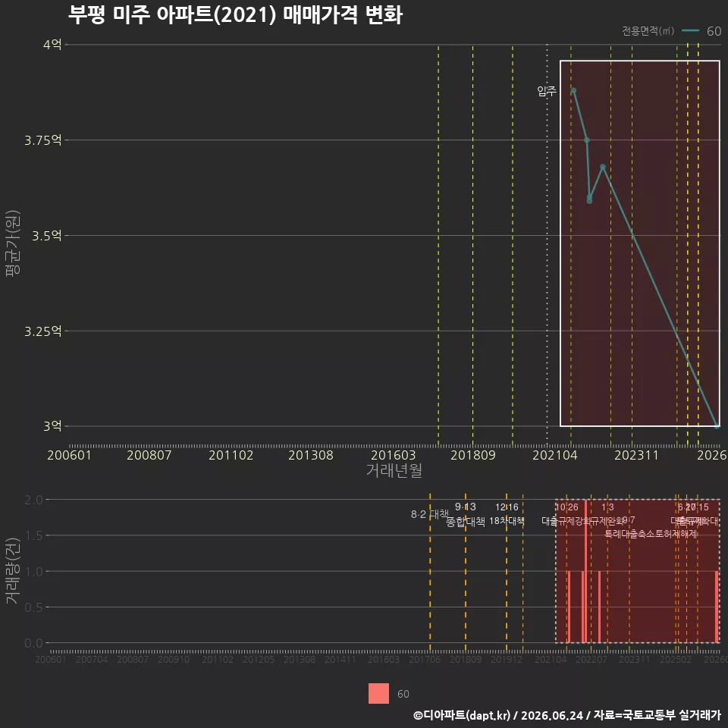This screenshot has height=728, width=728.
Task: Click 201411 on the volume chart x-axis
Action: (340, 659)
